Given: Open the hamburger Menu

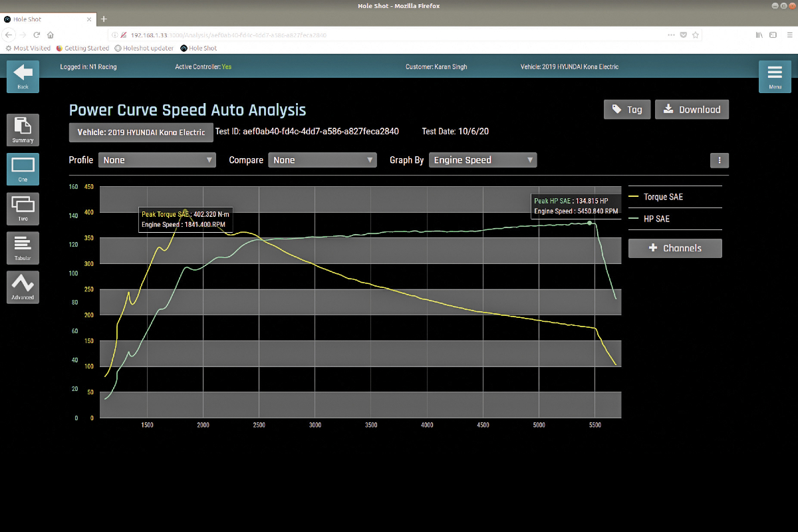Looking at the screenshot, I should [x=774, y=76].
